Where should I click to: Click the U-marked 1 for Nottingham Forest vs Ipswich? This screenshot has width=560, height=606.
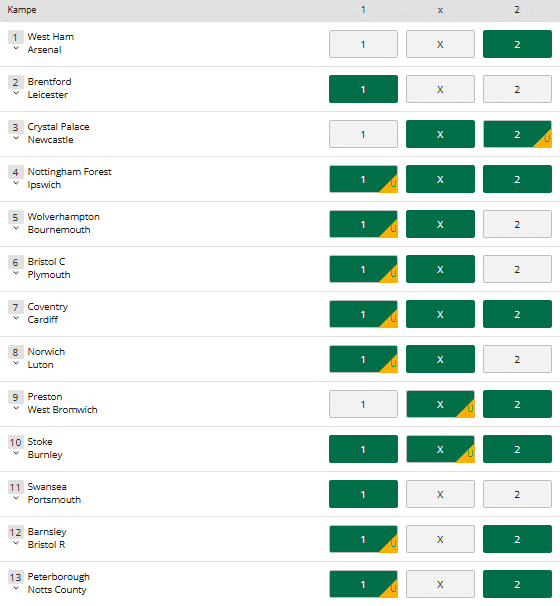(363, 179)
